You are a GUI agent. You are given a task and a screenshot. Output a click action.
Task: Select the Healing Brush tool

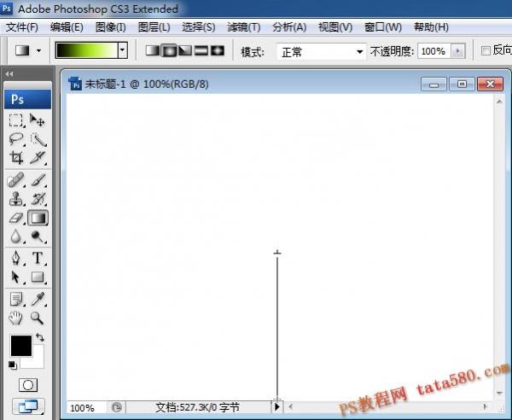tap(15, 179)
